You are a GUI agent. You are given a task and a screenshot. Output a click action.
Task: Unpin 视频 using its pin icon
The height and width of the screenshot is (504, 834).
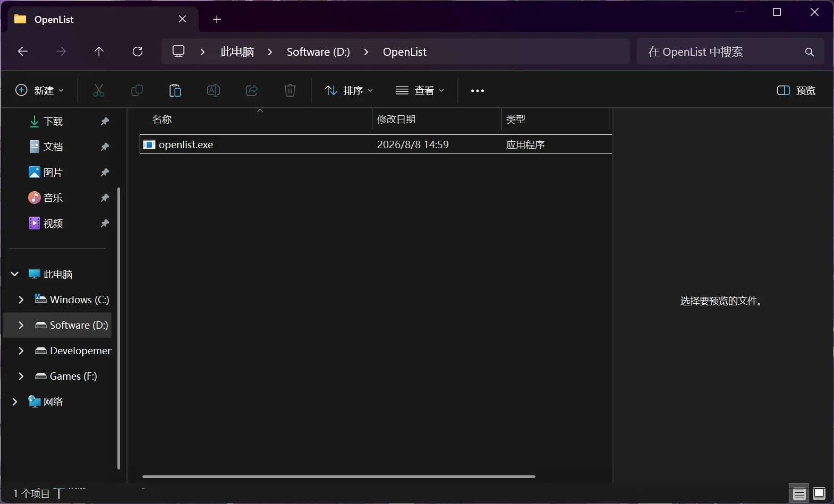pyautogui.click(x=105, y=223)
